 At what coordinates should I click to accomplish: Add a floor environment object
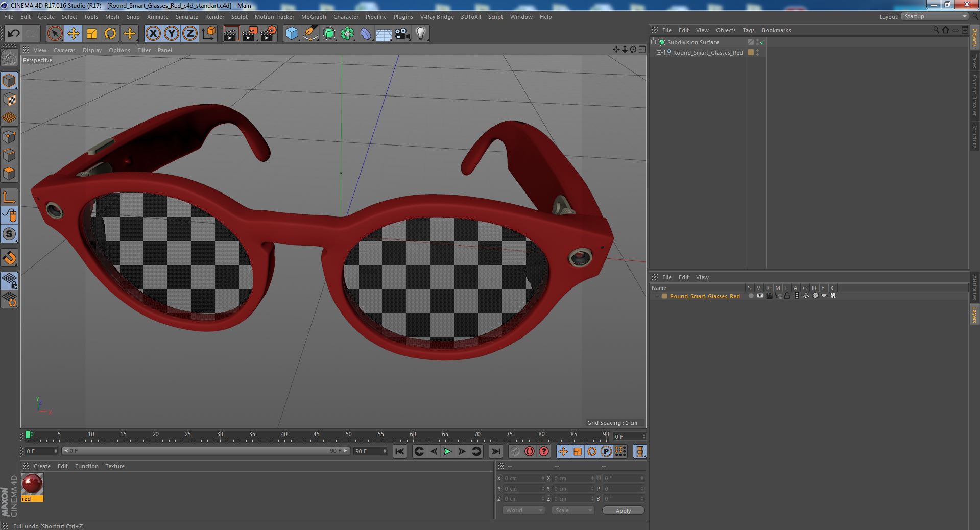[x=384, y=34]
